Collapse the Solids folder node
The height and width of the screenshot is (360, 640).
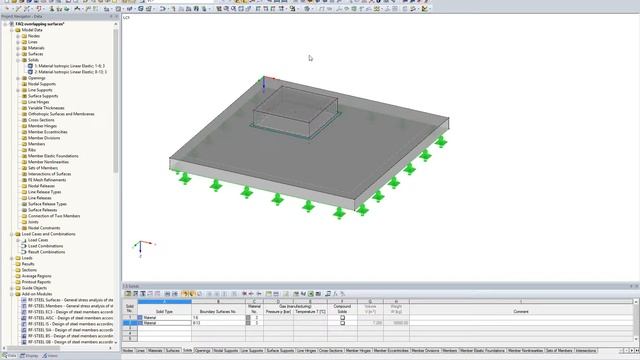click(x=18, y=60)
